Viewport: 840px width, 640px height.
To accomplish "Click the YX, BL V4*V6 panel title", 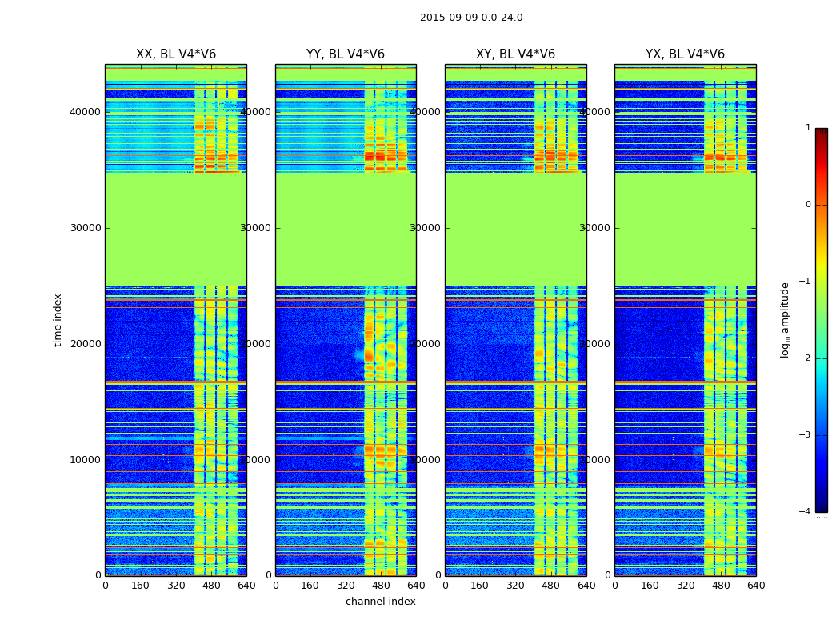I will tap(685, 54).
